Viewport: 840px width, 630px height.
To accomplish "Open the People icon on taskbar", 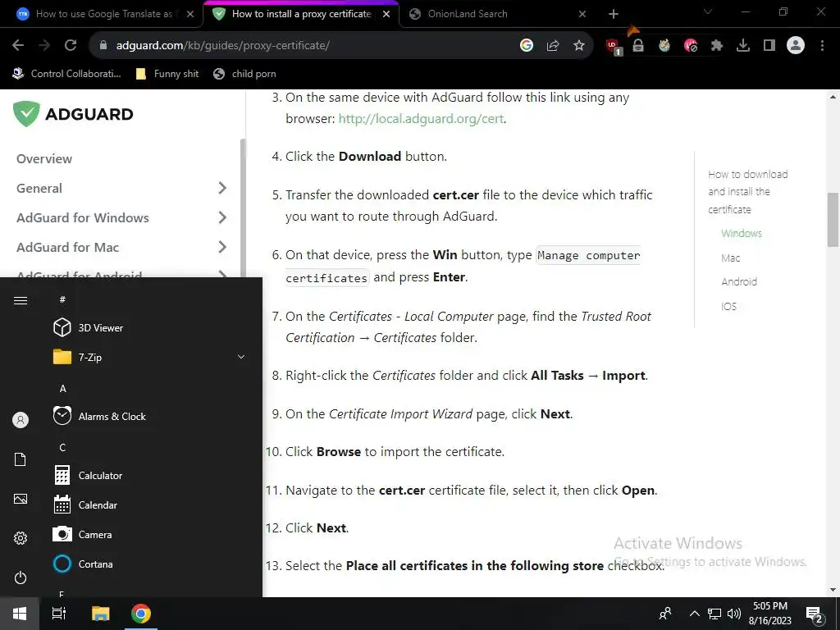I will 665,614.
